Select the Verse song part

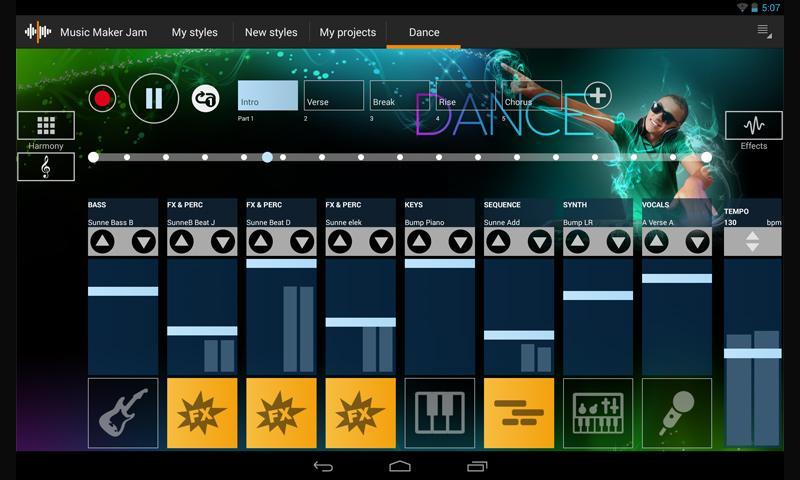(x=334, y=95)
